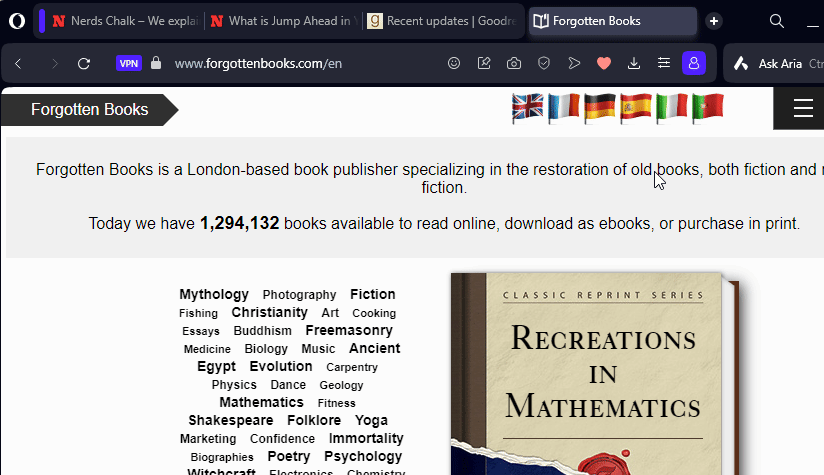Screen dimensions: 824x475
Task: Browse the Carpentry category link
Action: point(352,367)
